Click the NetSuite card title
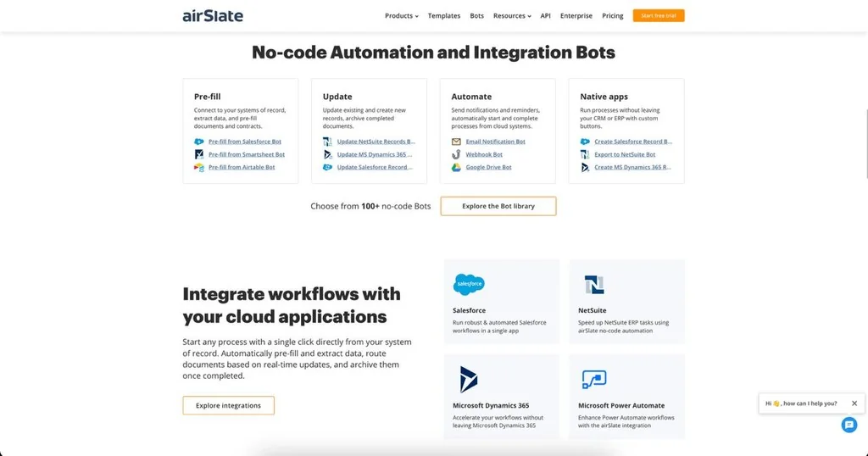The image size is (868, 456). click(592, 310)
